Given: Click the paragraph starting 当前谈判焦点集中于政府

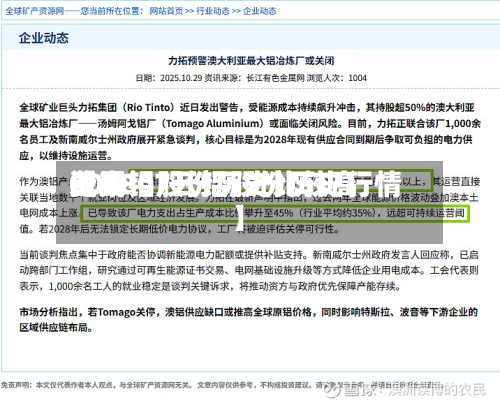Looking at the screenshot, I should click(x=249, y=270).
